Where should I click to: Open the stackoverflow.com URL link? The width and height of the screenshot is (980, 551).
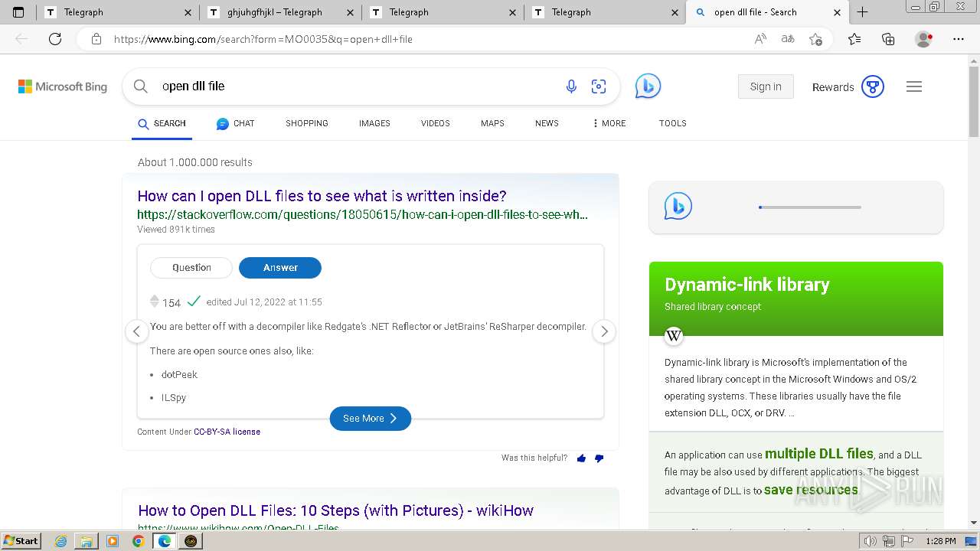(363, 215)
